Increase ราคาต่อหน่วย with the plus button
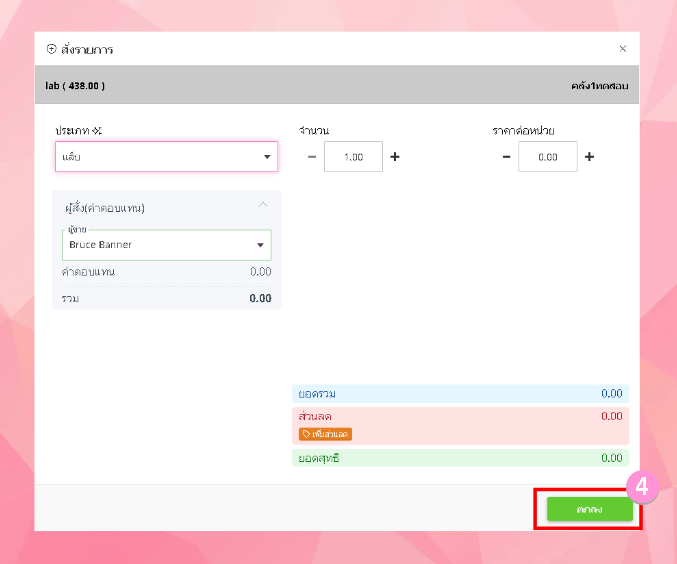Screen dimensions: 677x564 coord(589,157)
